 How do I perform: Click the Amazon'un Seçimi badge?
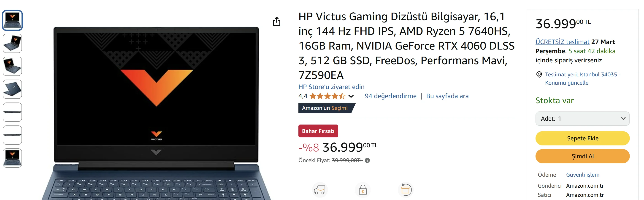[325, 108]
